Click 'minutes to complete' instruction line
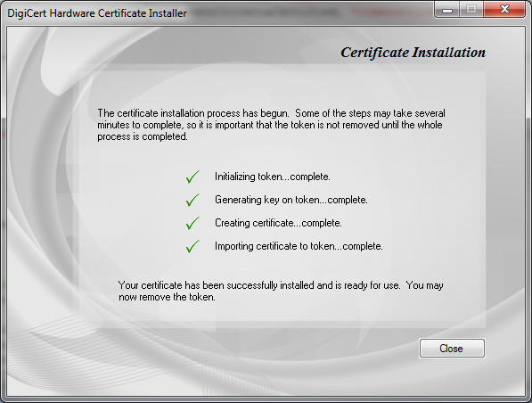 pyautogui.click(x=270, y=125)
